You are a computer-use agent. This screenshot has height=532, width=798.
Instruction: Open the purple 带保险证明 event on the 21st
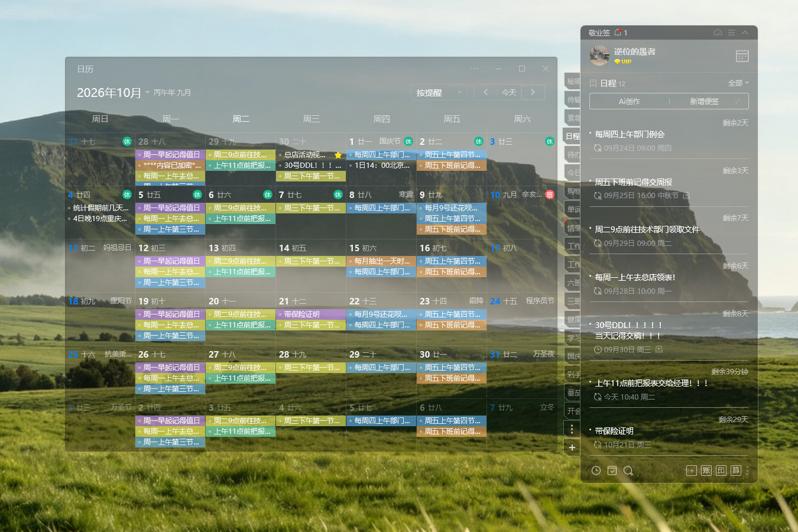pyautogui.click(x=311, y=314)
